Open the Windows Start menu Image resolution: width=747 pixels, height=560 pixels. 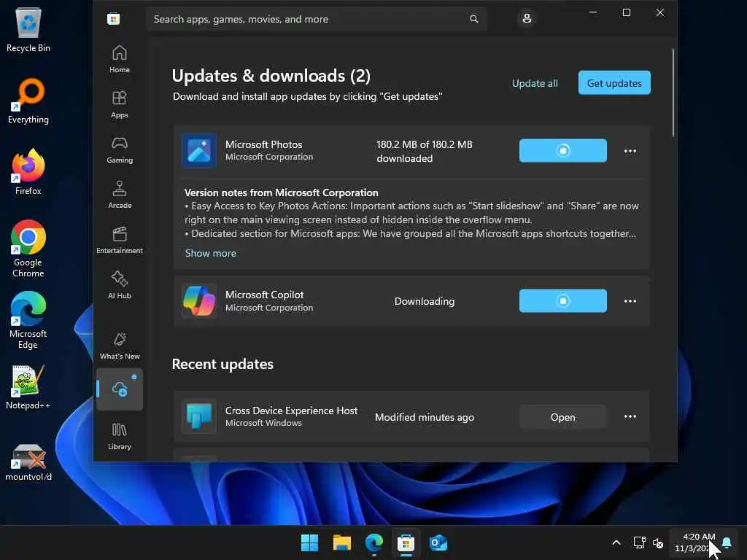tap(309, 542)
